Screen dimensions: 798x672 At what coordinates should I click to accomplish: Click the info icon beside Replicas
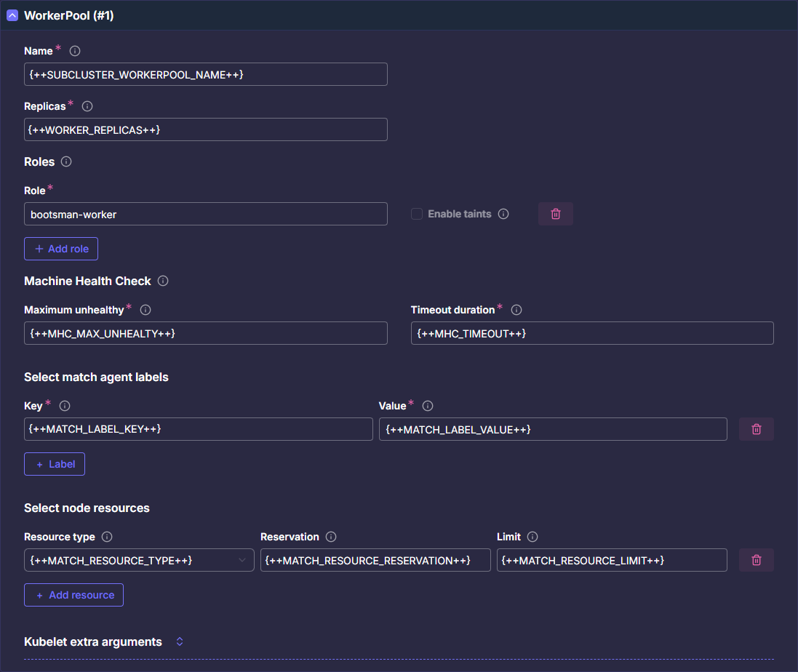(x=87, y=106)
